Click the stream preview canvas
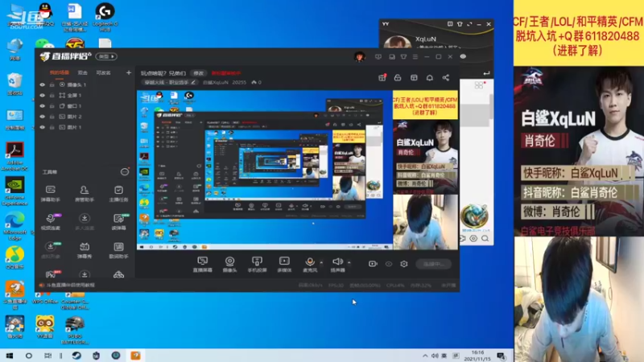The width and height of the screenshot is (644, 362). click(297, 170)
